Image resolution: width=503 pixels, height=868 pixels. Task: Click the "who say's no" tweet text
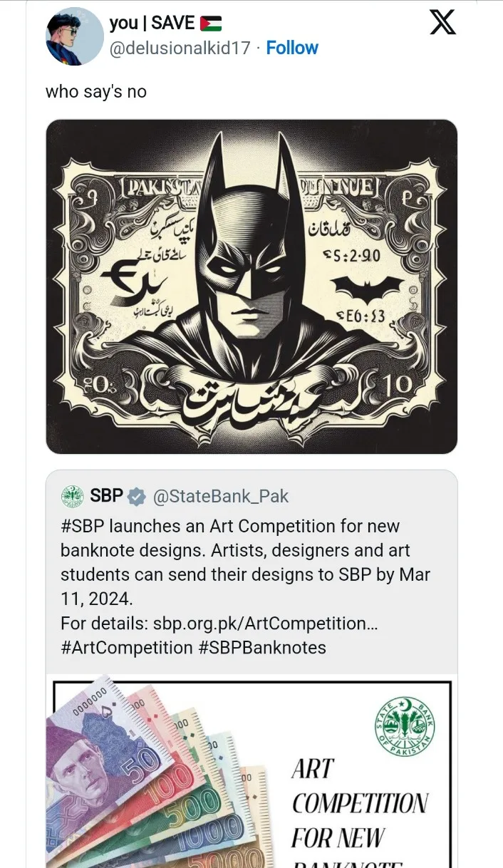point(96,92)
